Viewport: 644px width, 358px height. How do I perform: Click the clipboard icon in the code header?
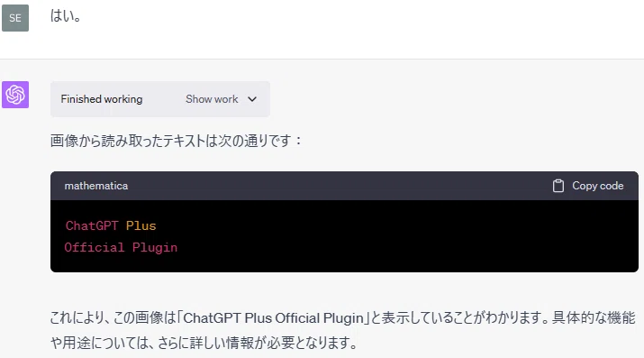tap(558, 186)
